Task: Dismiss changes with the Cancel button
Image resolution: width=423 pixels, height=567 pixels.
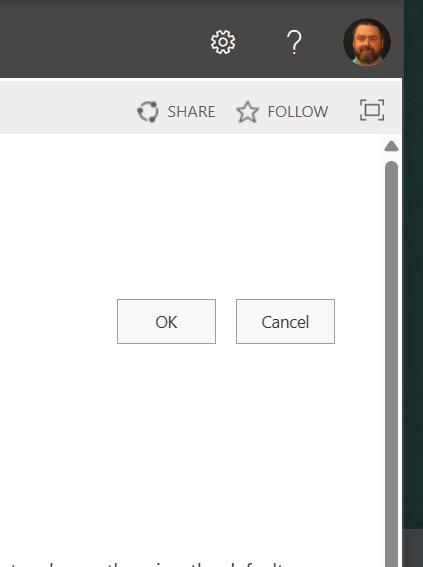Action: pyautogui.click(x=285, y=321)
